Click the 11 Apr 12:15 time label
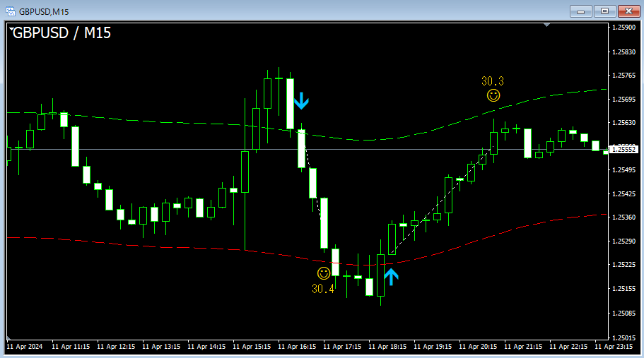This screenshot has width=644, height=358. click(x=116, y=347)
